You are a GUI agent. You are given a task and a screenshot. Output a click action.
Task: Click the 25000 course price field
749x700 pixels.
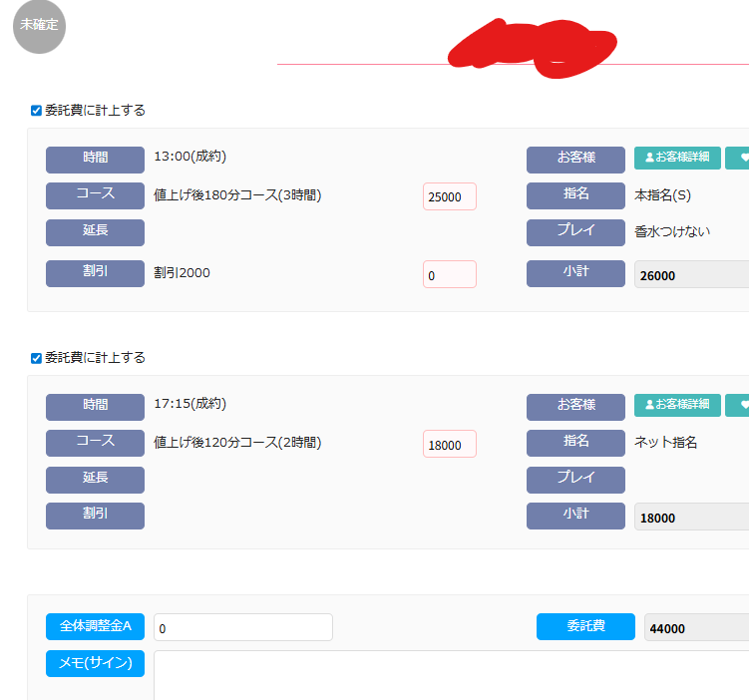[449, 196]
